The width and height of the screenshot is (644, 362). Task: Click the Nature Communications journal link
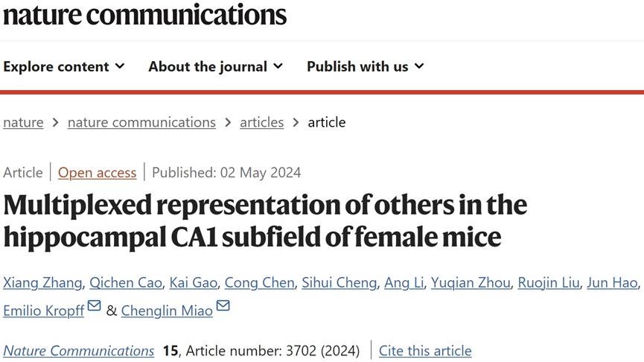pyautogui.click(x=79, y=350)
